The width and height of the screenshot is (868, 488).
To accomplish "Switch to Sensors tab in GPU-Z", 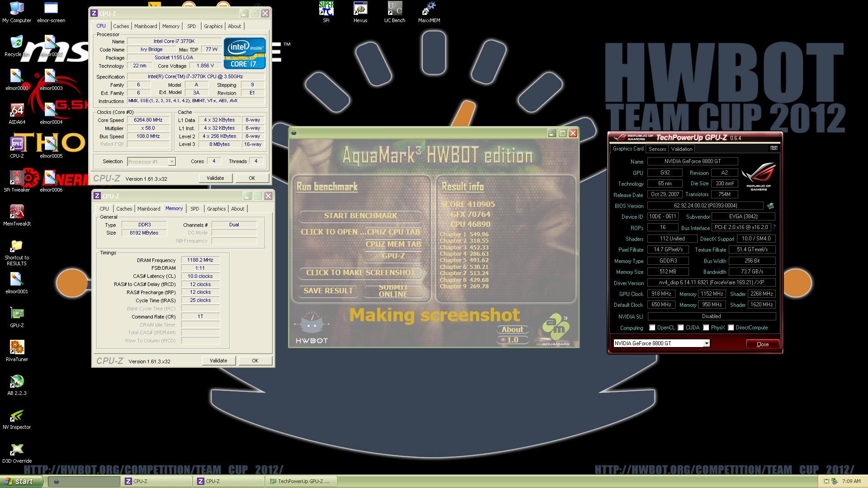I will point(657,149).
